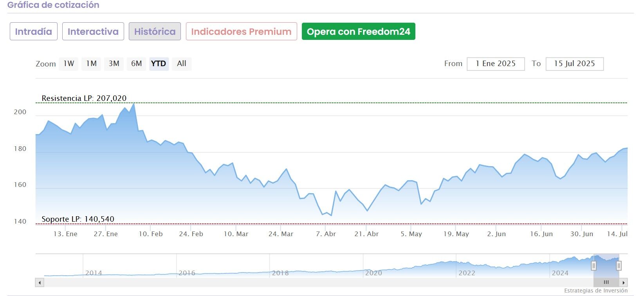Choose the 6M zoom range
Screen dimensions: 644x296
tap(136, 64)
